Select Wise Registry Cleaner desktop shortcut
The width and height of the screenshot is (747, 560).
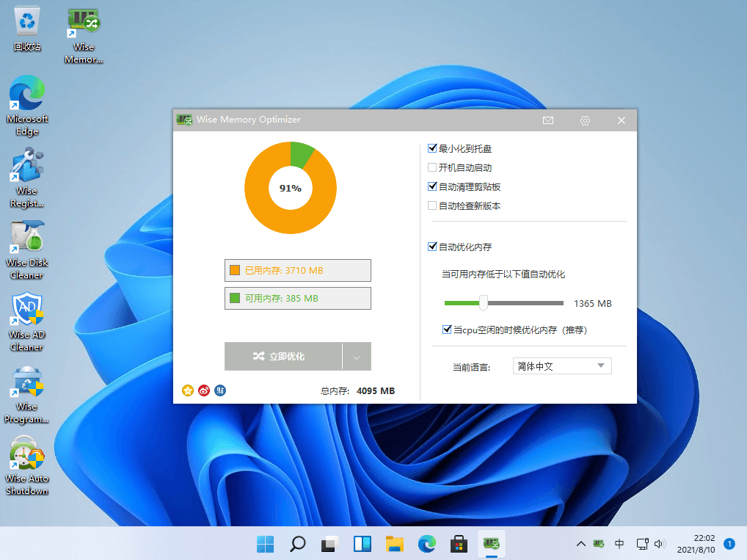27,178
